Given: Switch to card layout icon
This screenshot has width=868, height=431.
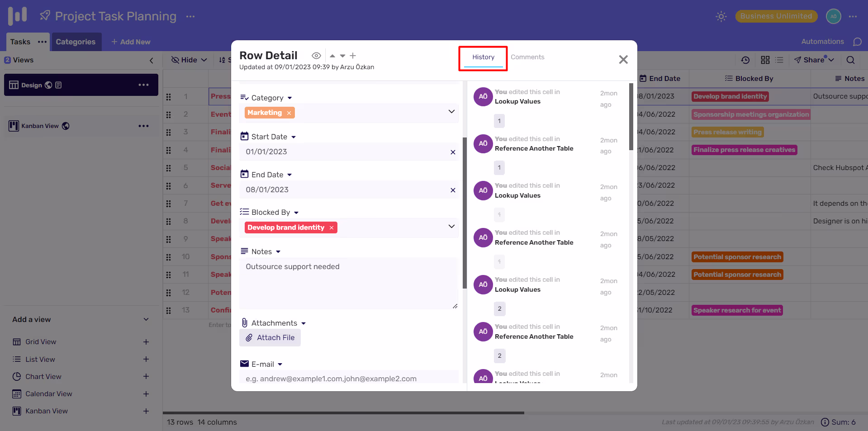Looking at the screenshot, I should (x=765, y=60).
